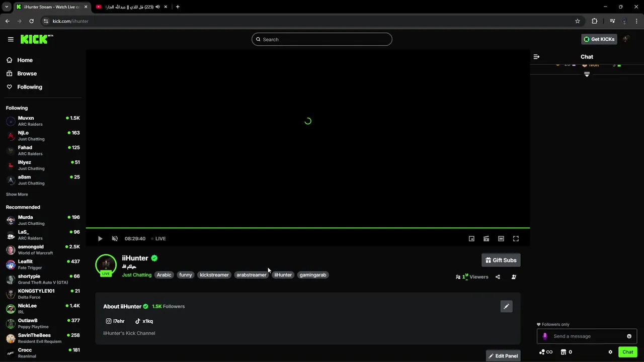
Task: Click the Gift Subs button
Action: point(501,260)
